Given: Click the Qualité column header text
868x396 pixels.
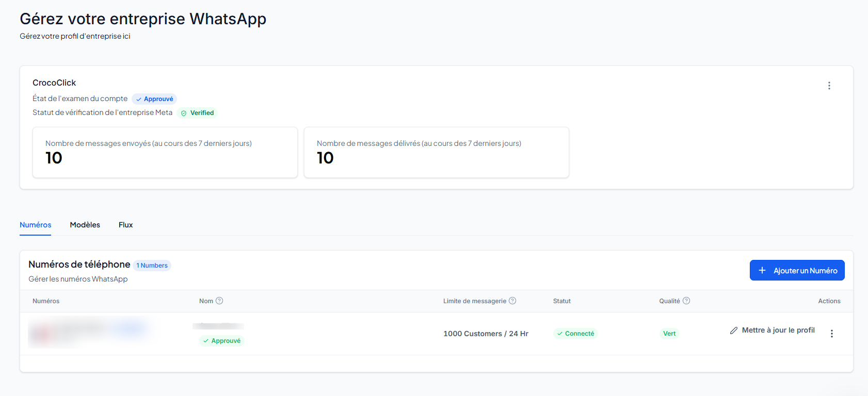Looking at the screenshot, I should tap(669, 301).
